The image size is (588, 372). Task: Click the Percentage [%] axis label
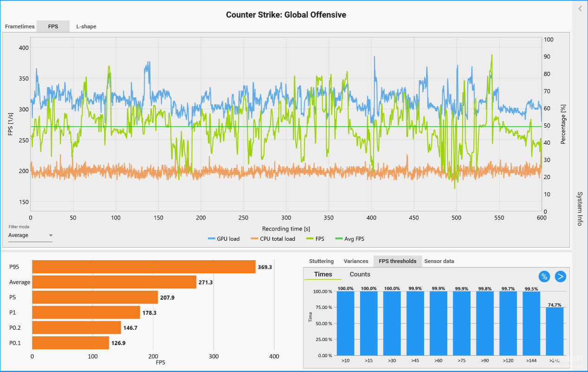(x=563, y=124)
